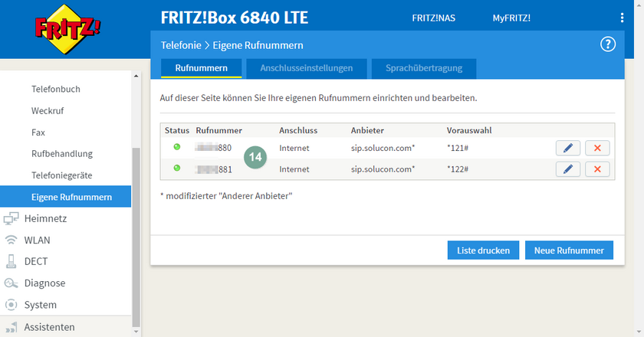Click the FRITZ!Box 6840 LTE title
The height and width of the screenshot is (337, 644).
point(234,18)
